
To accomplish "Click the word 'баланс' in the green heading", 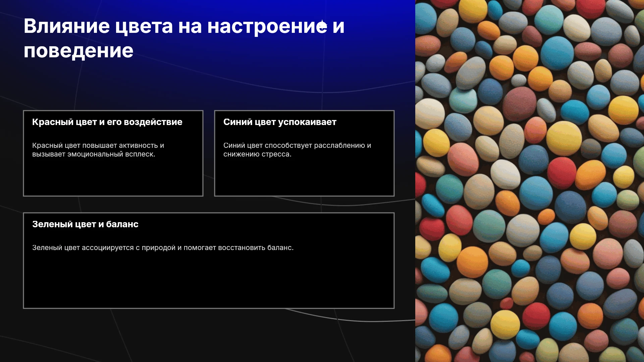I will [x=122, y=224].
